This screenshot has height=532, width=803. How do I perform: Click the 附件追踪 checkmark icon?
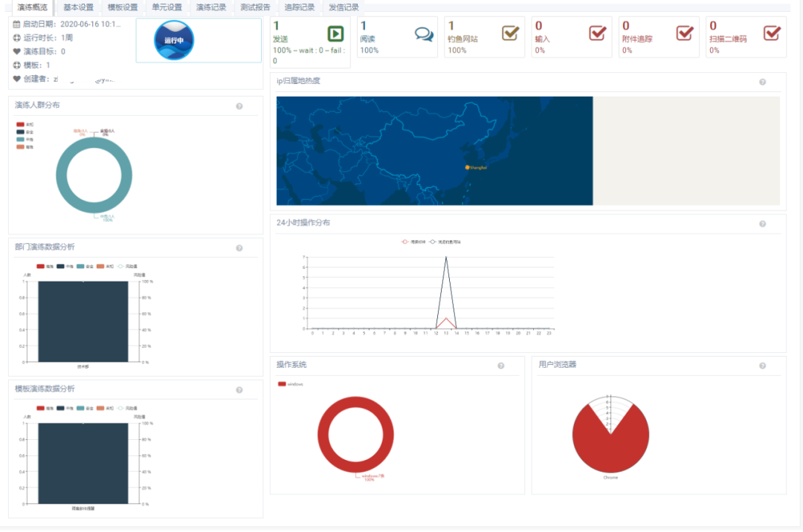(x=685, y=33)
